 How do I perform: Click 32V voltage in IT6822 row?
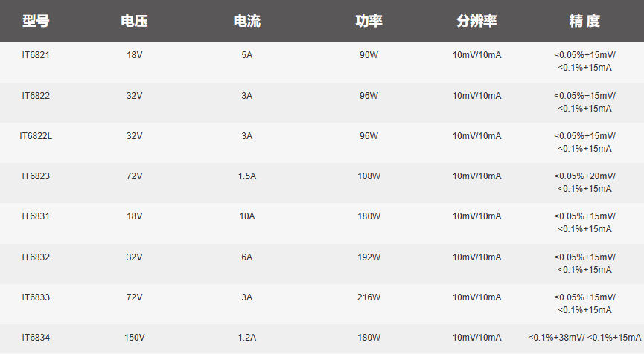click(x=134, y=96)
